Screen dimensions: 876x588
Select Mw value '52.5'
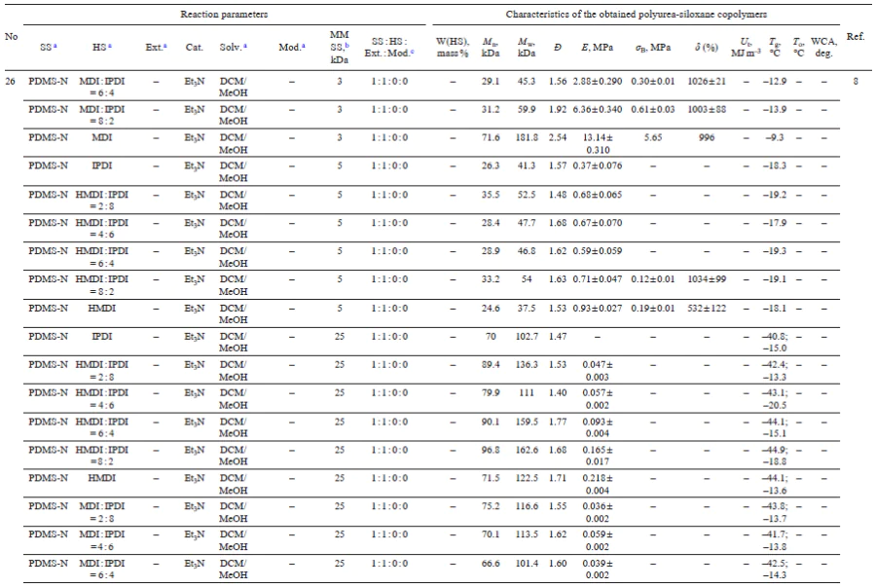[527, 195]
